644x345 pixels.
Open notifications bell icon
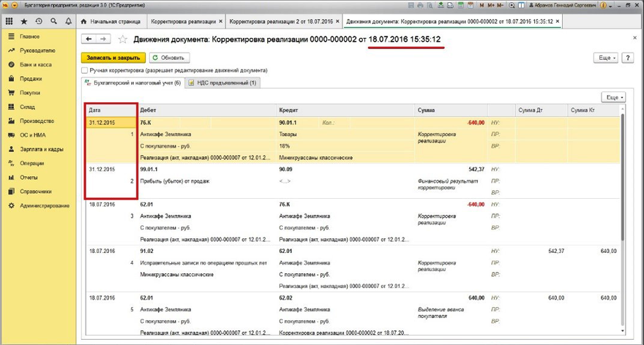click(x=66, y=21)
